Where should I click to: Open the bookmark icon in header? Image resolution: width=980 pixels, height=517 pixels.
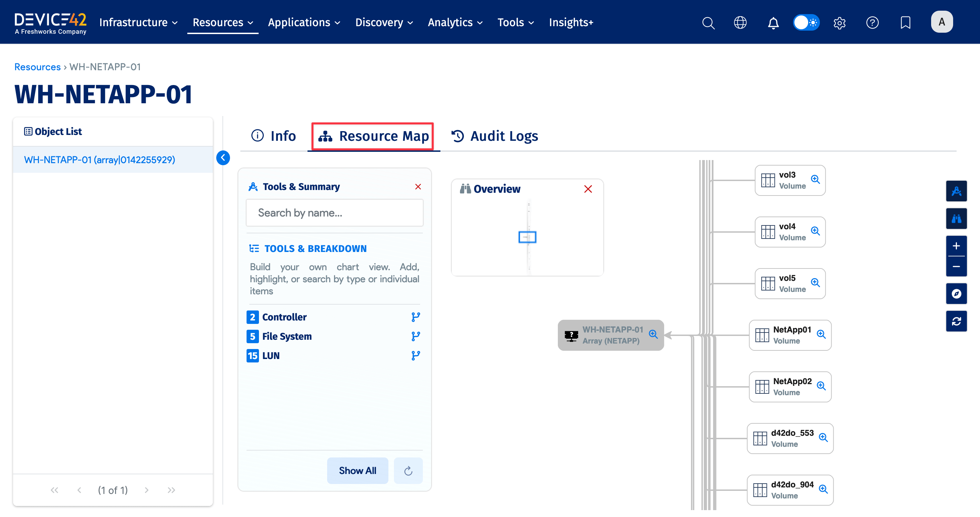[x=905, y=23]
